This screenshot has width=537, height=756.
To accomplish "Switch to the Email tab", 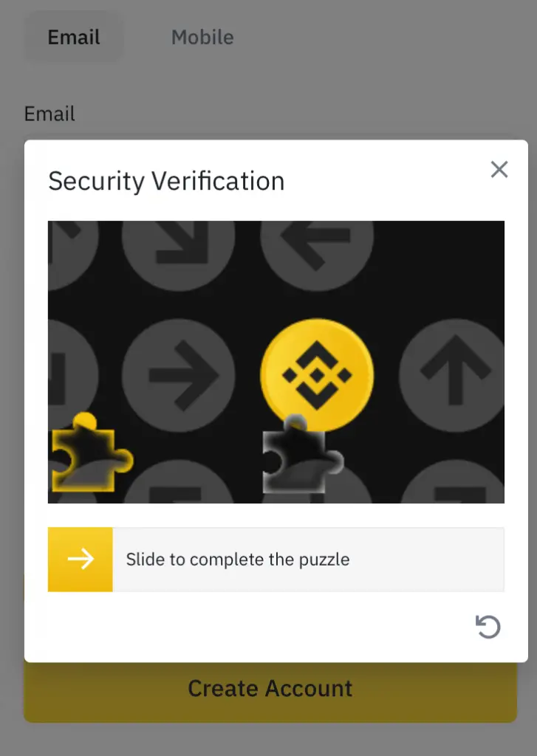I will pyautogui.click(x=74, y=37).
